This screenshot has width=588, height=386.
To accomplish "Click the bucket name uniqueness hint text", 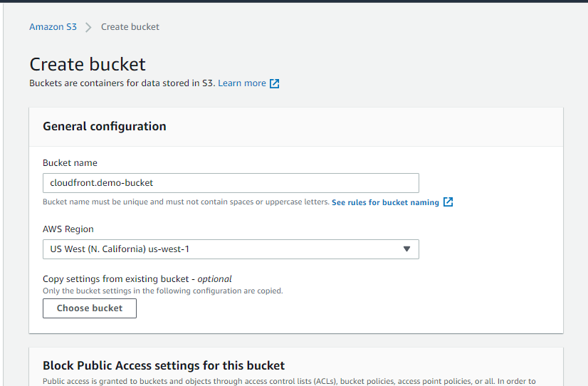I will pyautogui.click(x=186, y=202).
